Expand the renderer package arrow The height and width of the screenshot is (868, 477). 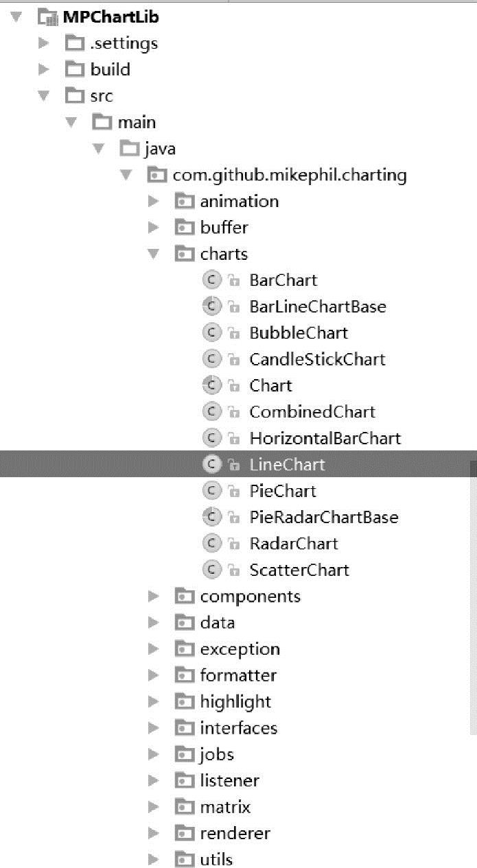(x=154, y=833)
